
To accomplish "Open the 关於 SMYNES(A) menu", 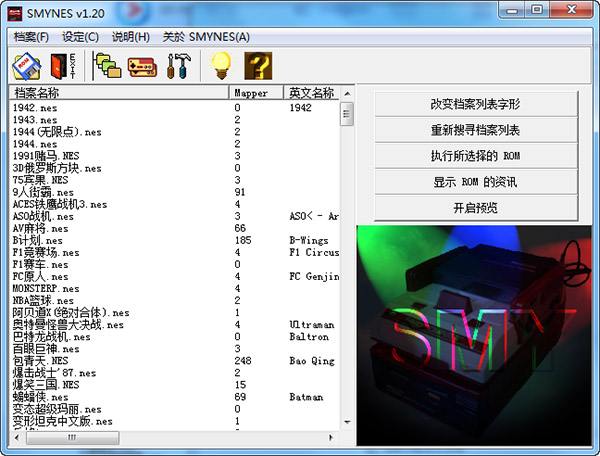I will [x=205, y=37].
